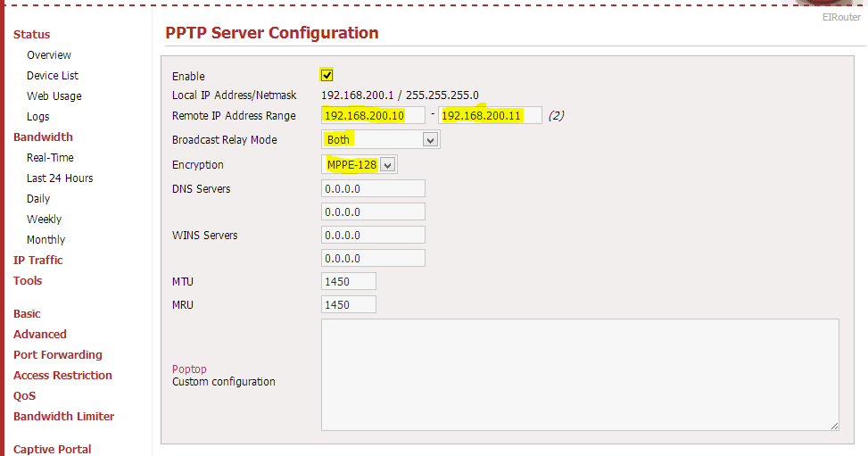Open the Web Usage page
Screen dimensions: 868x456
[54, 95]
